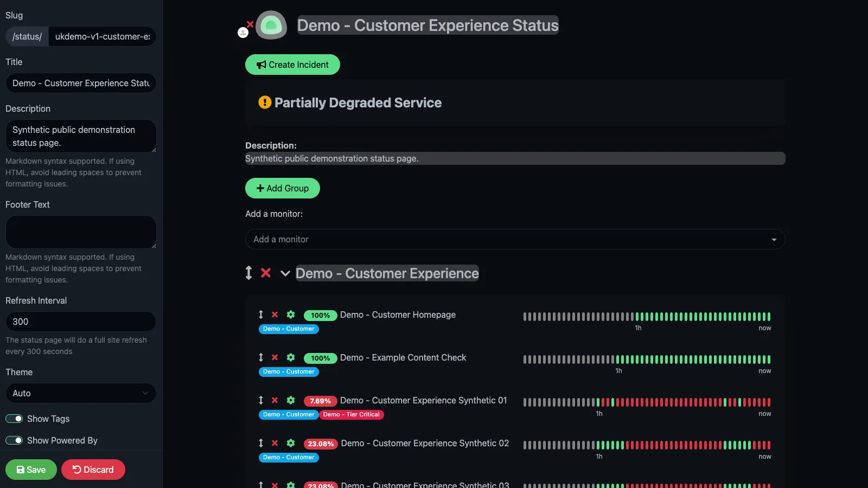Click the Discard button
The image size is (868, 488).
93,470
